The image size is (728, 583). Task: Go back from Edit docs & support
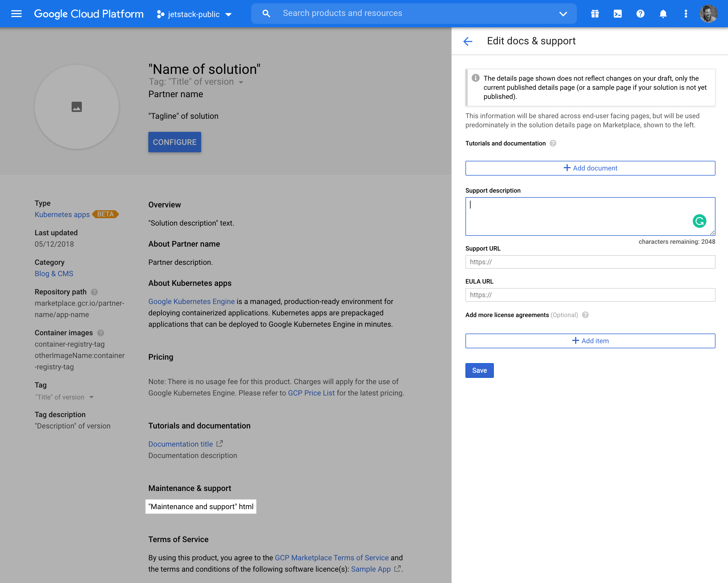pyautogui.click(x=468, y=41)
